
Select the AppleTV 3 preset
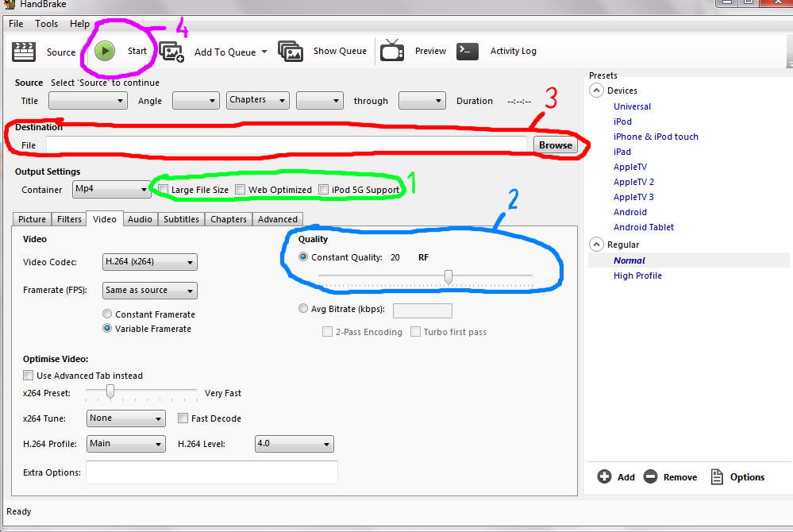633,197
